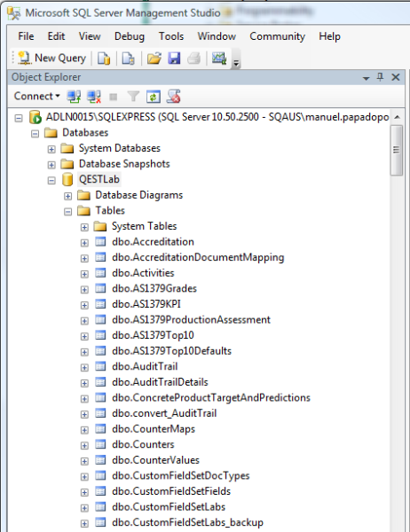
Task: Select dbo.CustomFieldSetFields table
Action: pyautogui.click(x=171, y=491)
